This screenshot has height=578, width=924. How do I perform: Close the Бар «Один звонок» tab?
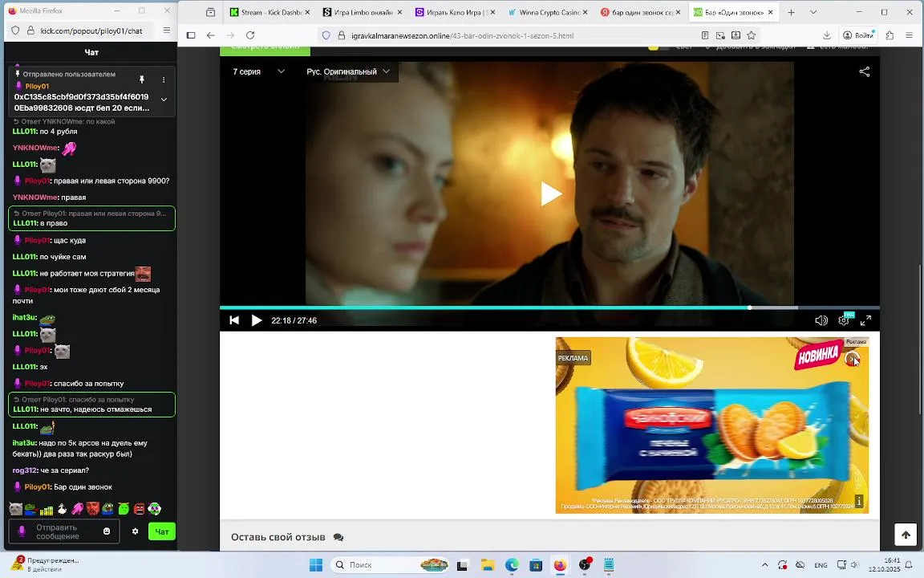click(x=770, y=12)
